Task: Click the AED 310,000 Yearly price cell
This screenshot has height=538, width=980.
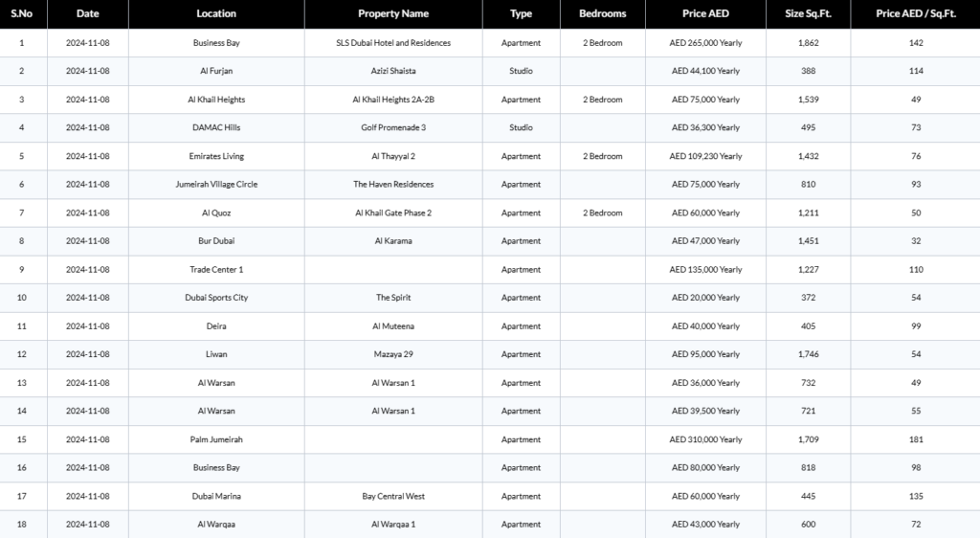Action: point(705,439)
